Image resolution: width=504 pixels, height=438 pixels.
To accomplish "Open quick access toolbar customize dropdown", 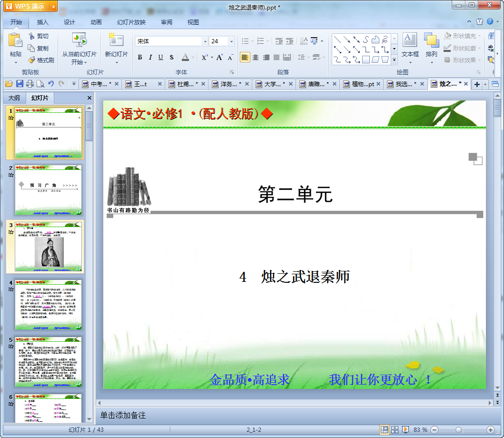I will point(74,84).
